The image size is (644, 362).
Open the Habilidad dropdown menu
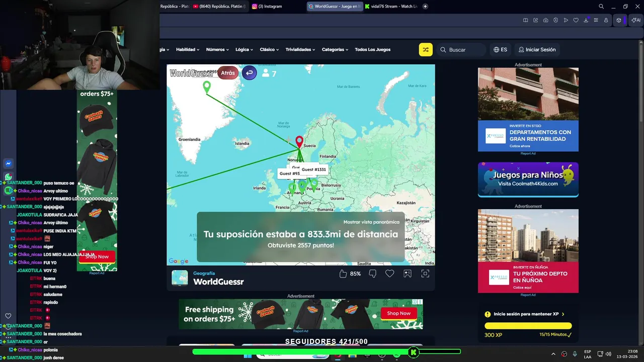click(188, 50)
